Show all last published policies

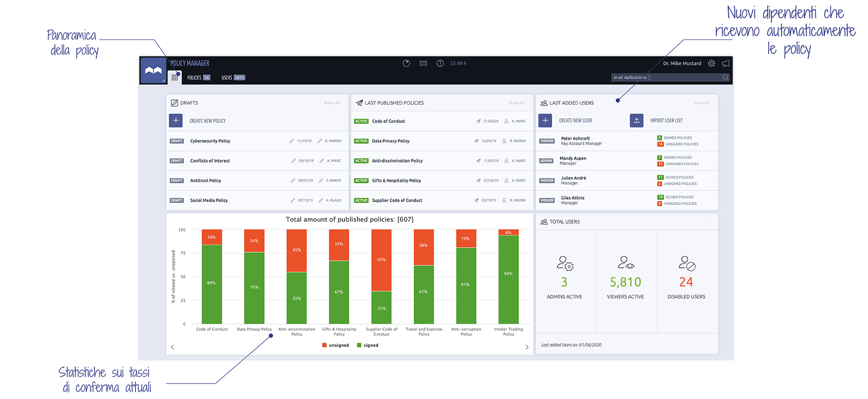516,103
